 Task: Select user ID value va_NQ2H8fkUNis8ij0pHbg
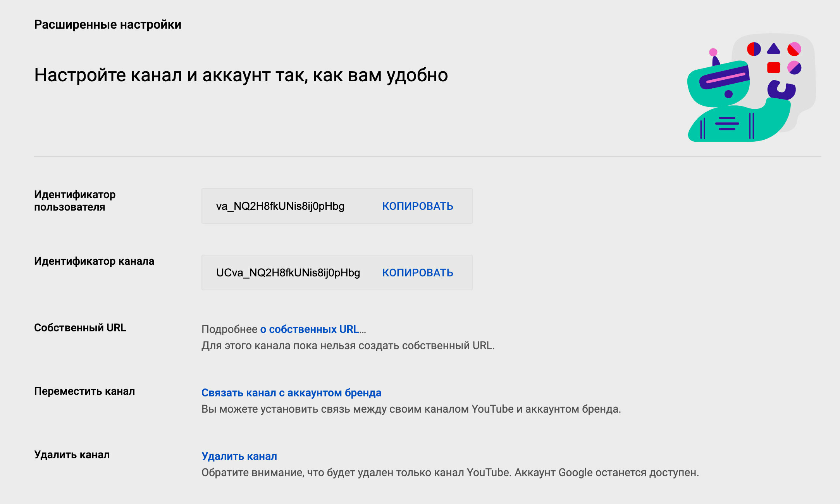[280, 206]
